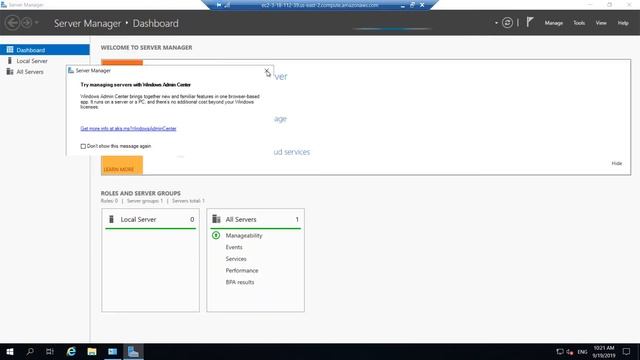Screen dimensions: 640x360
Task: Open the Action Center notification icon
Action: coord(627,351)
